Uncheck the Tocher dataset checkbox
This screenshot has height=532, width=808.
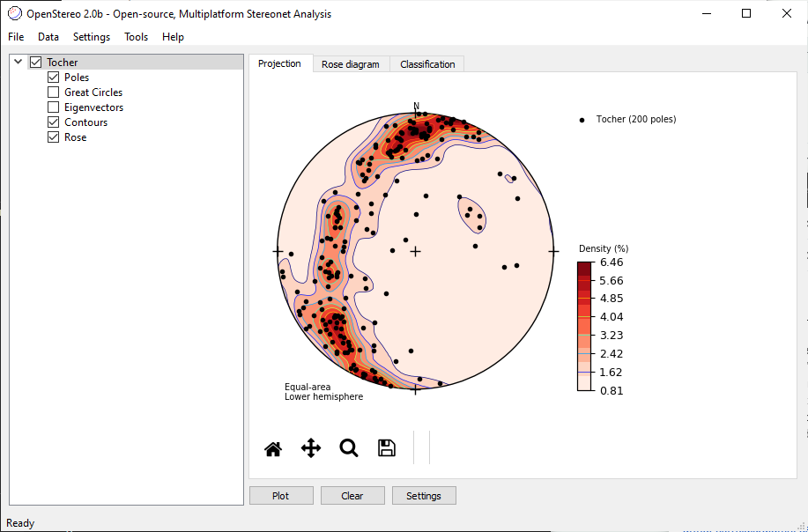point(35,63)
